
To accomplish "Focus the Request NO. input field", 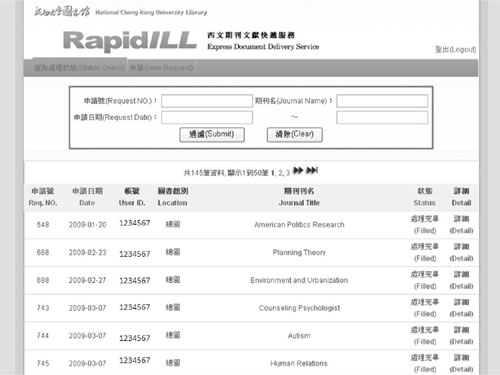I will 207,101.
